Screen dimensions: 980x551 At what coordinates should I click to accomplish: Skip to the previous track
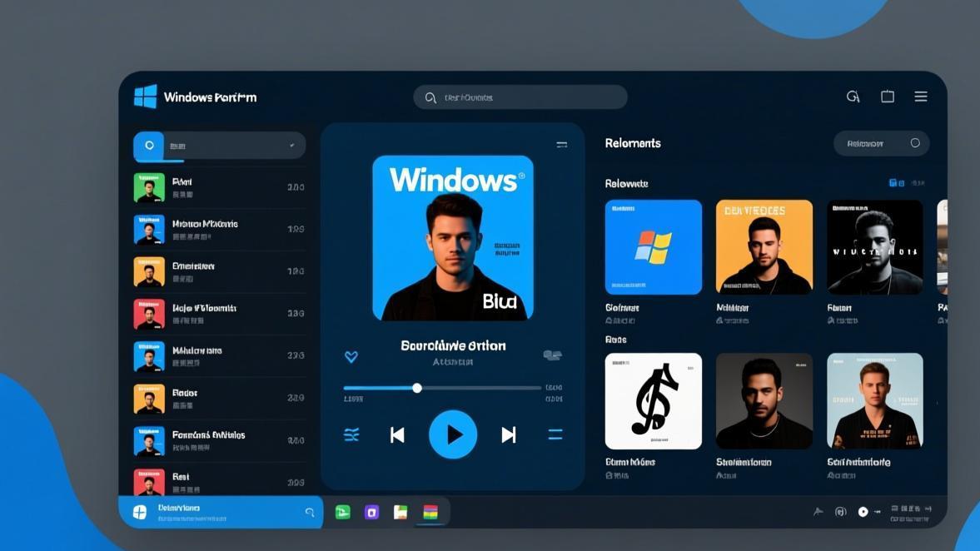[x=397, y=434]
